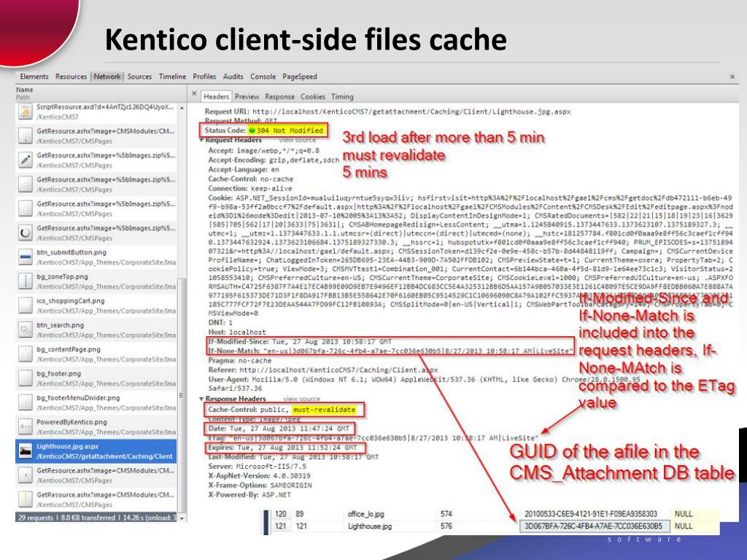
Task: Open the Response detail tab
Action: click(x=279, y=97)
